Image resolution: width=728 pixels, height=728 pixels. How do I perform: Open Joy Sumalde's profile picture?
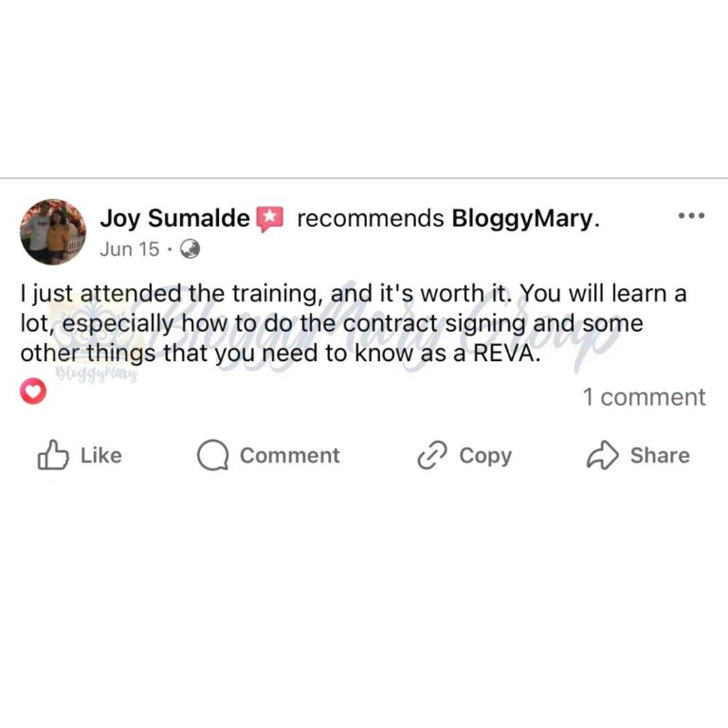coord(53,231)
